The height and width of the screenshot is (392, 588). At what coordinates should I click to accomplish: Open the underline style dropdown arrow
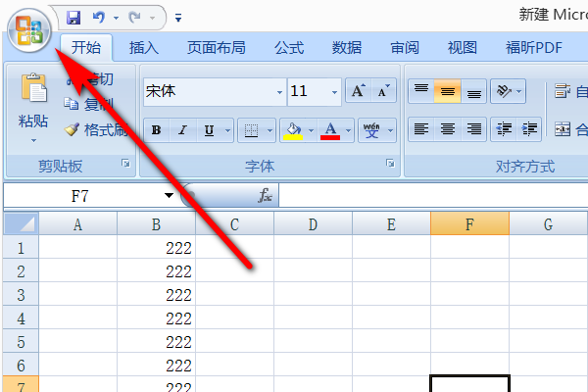[x=227, y=130]
